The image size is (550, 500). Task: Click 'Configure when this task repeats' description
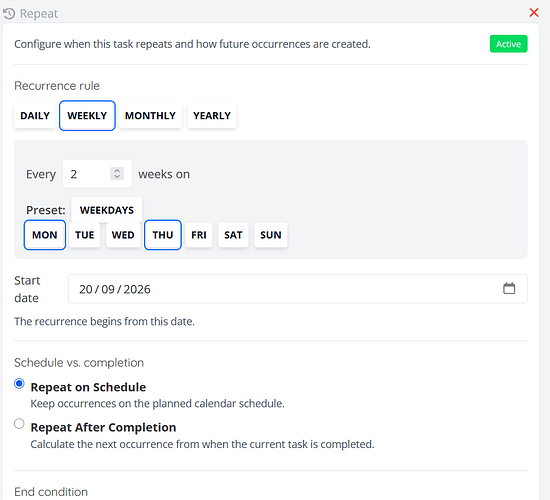coord(192,44)
